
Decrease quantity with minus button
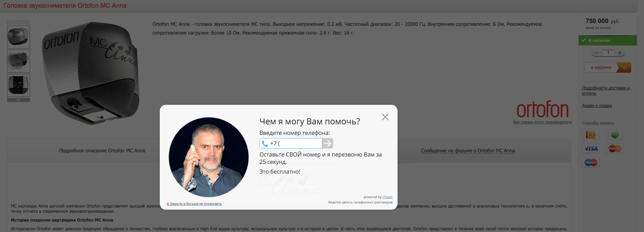pos(596,53)
